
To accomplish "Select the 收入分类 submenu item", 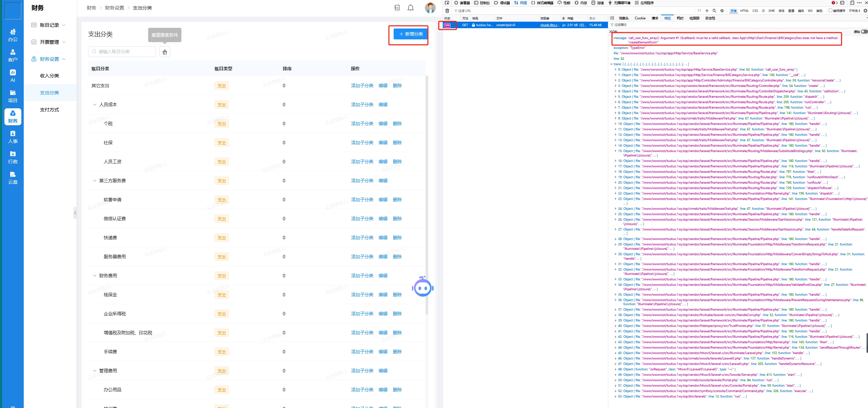I will pyautogui.click(x=50, y=76).
